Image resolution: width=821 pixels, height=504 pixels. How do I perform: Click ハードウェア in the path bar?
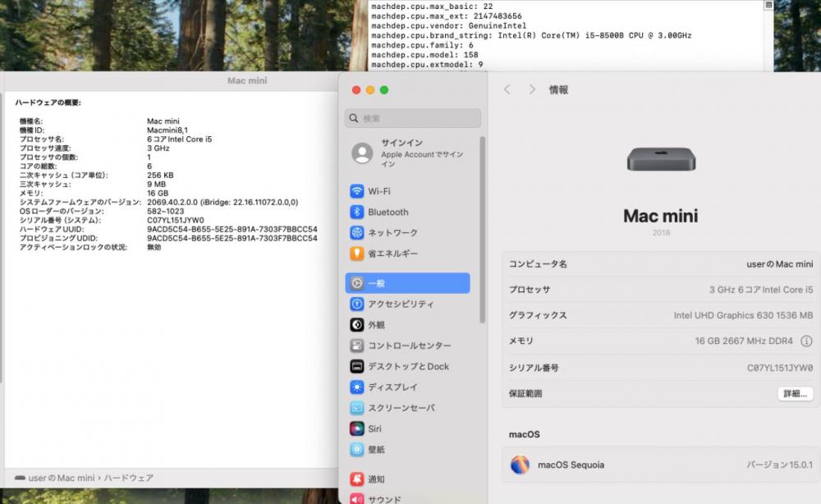(129, 478)
